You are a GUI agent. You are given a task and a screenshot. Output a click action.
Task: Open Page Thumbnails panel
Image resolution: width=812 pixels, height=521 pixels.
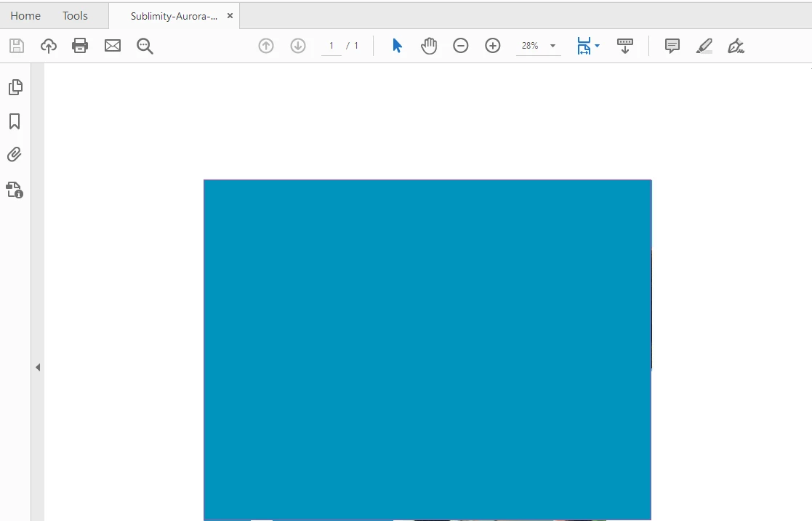tap(15, 87)
